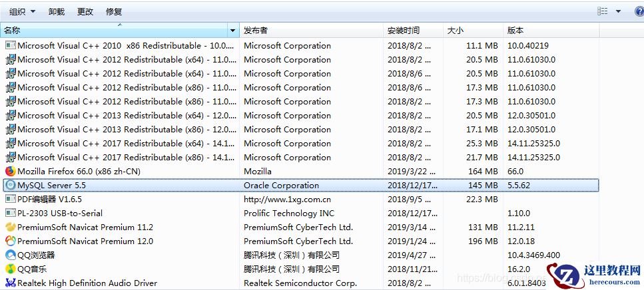Click the MySQL Server 5.5 icon

pyautogui.click(x=10, y=185)
